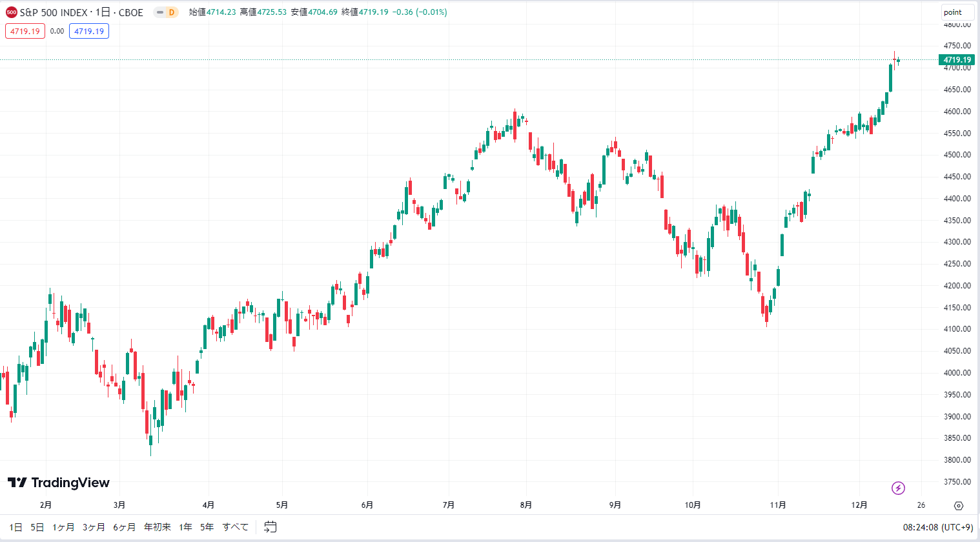The height and width of the screenshot is (542, 980).
Task: Switch to the 6ヶ月 range
Action: (x=125, y=527)
